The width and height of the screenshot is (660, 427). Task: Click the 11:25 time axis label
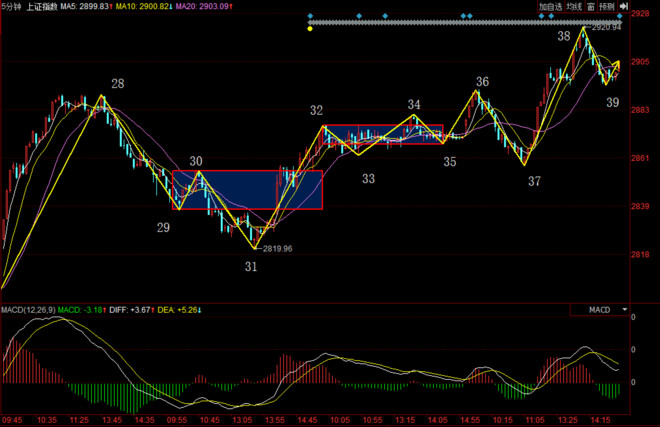click(79, 420)
